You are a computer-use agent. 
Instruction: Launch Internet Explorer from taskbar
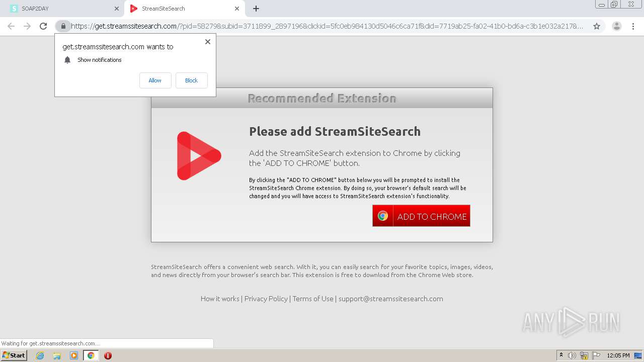click(40, 355)
